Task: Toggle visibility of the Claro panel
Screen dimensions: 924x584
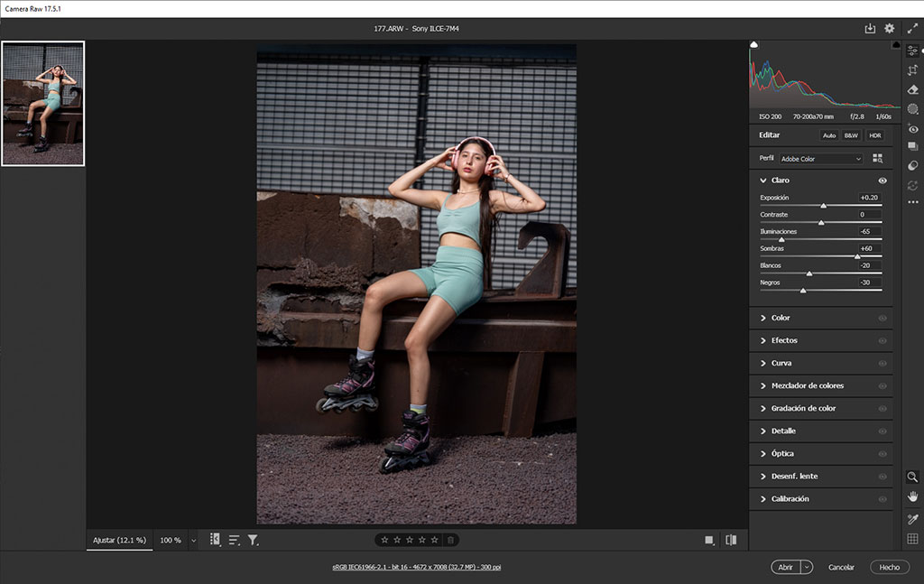Action: [x=882, y=181]
